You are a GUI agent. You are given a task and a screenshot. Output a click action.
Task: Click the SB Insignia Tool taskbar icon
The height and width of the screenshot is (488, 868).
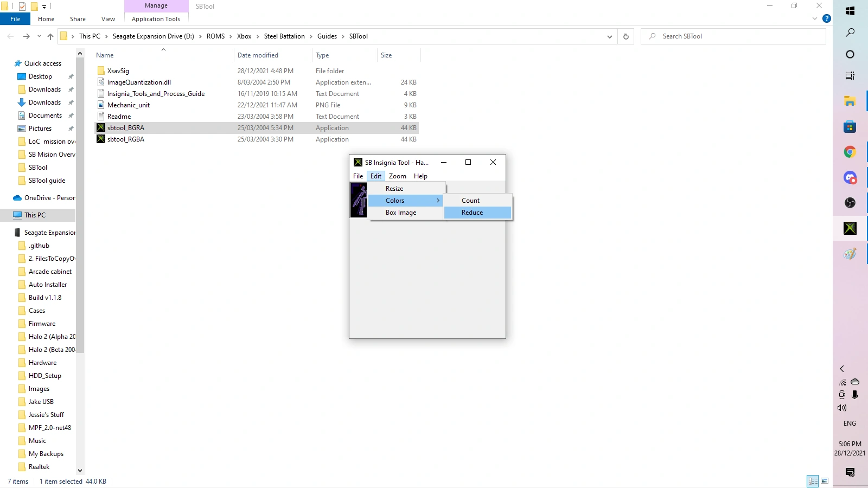tap(850, 228)
